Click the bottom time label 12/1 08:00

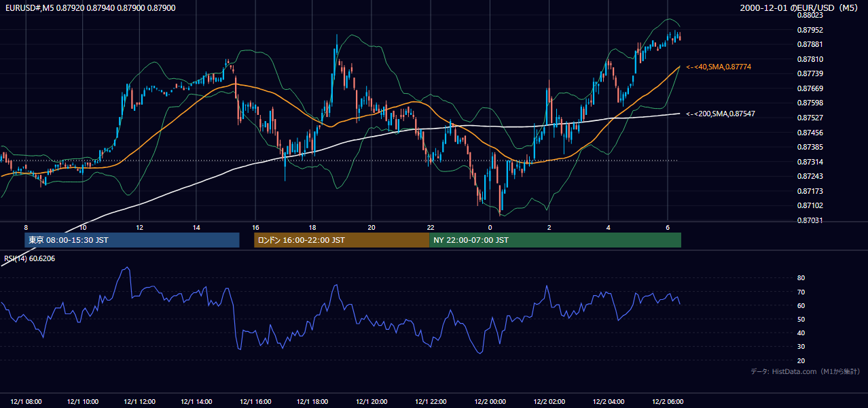point(26,401)
